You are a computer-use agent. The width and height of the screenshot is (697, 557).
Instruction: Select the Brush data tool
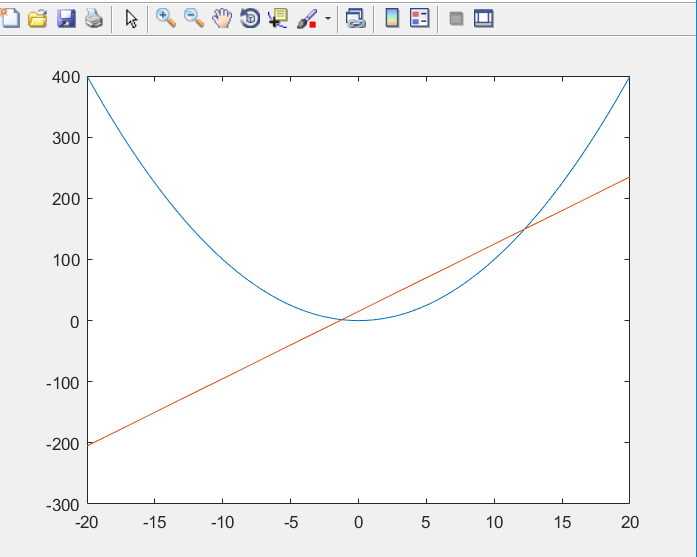pyautogui.click(x=307, y=19)
